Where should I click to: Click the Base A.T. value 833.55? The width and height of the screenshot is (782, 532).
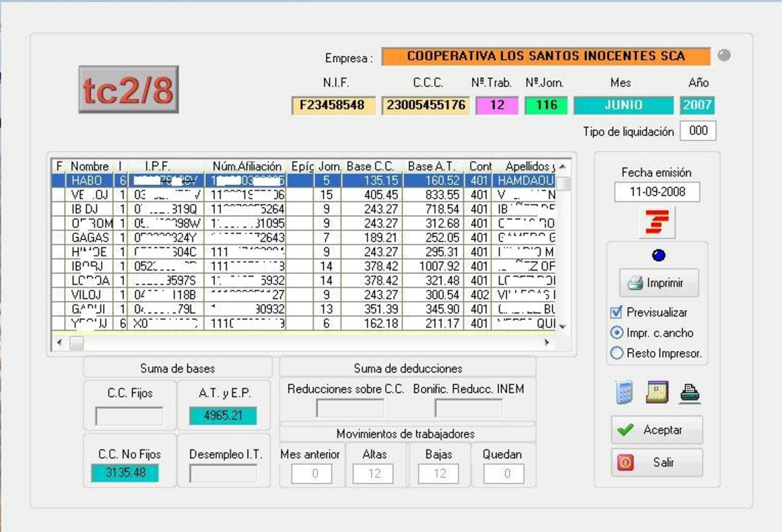[443, 195]
